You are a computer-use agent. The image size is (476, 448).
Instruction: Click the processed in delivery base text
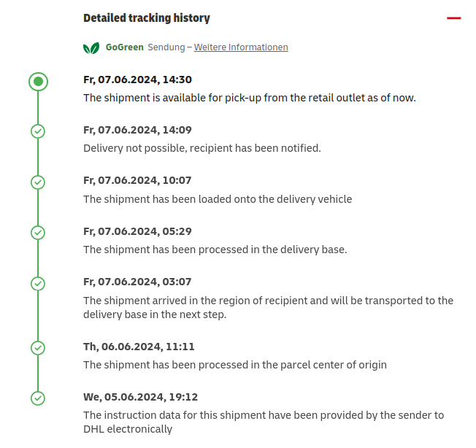[215, 250]
